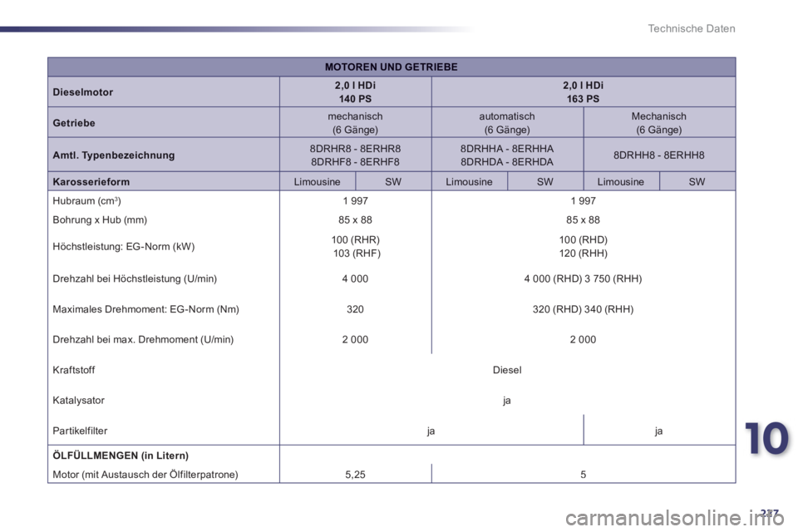Click the '320 (RHD) 340 (RHH)' torque value
Screen dimensions: 798x532
(584, 309)
